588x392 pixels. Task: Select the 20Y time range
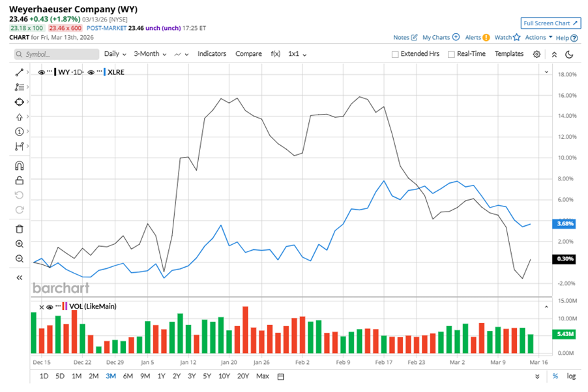coord(243,376)
